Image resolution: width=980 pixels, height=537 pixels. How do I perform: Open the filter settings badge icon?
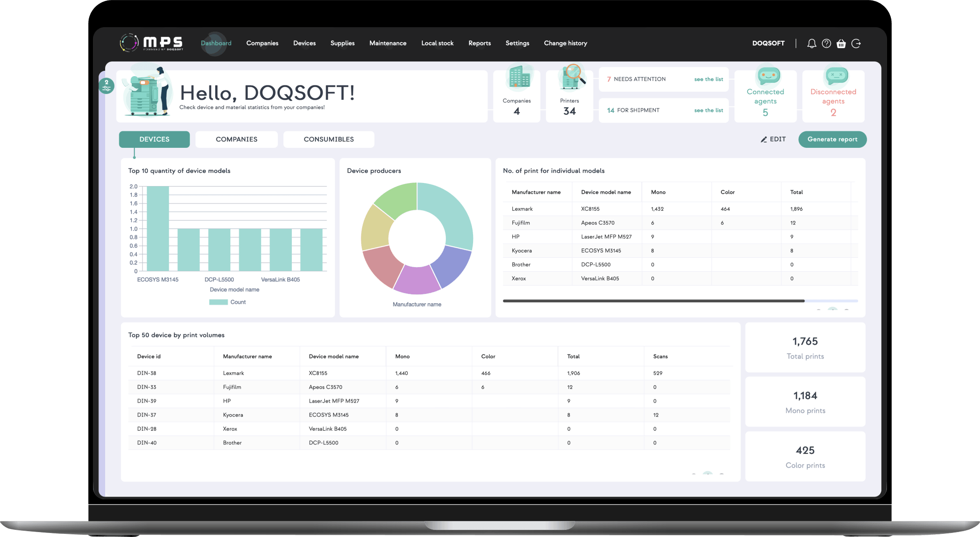click(106, 85)
